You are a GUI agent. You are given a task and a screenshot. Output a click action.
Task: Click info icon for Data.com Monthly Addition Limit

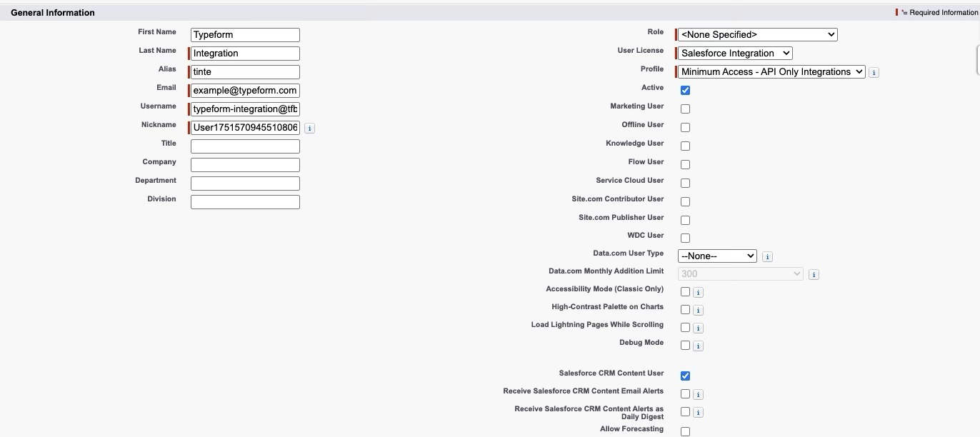(x=814, y=275)
